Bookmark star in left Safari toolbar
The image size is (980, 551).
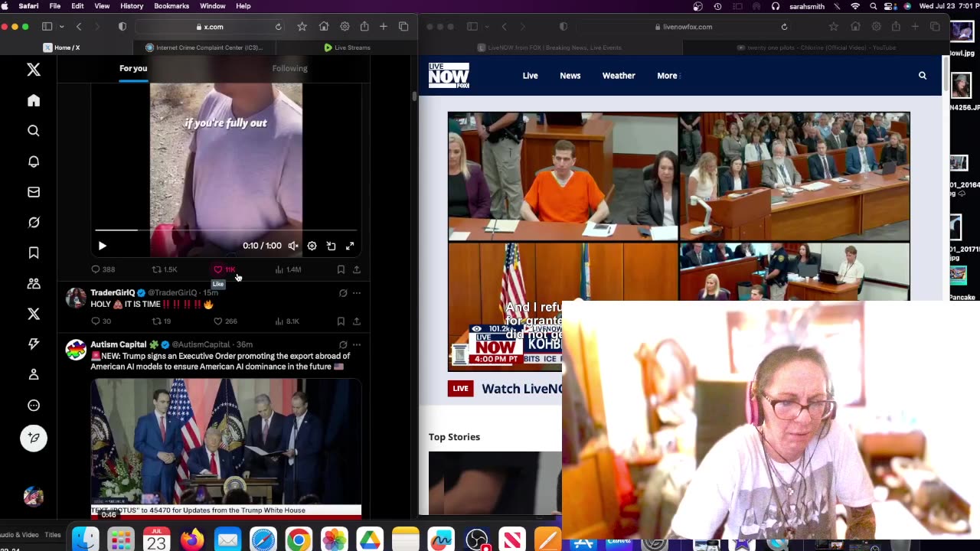click(x=302, y=27)
